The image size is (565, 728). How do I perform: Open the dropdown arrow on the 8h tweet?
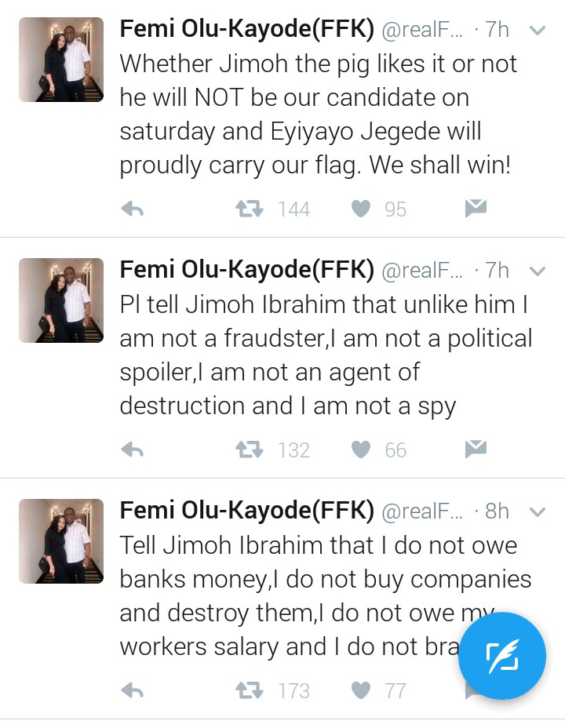538,512
